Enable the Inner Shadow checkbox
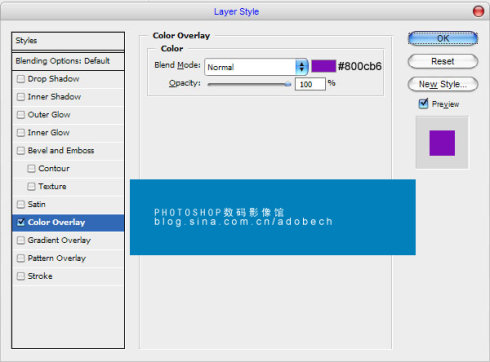This screenshot has width=490, height=362. (x=21, y=97)
